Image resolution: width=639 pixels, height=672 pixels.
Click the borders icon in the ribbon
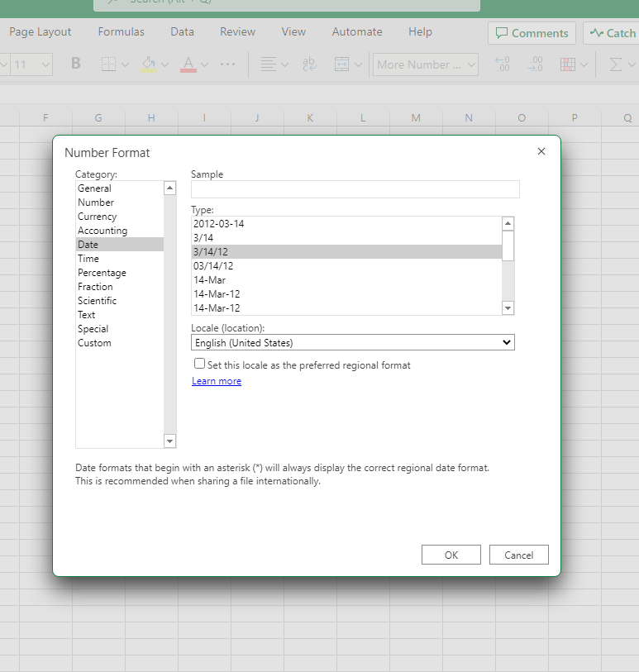tap(108, 64)
